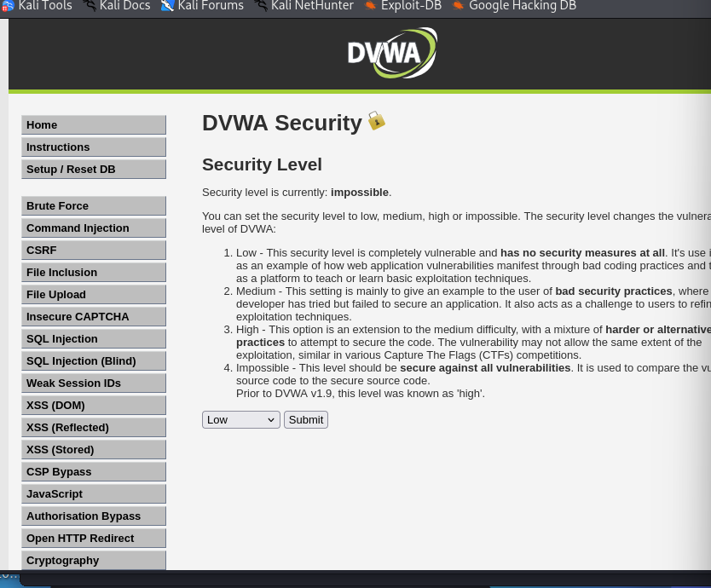Open the XSS (Reflected) module

tap(94, 428)
